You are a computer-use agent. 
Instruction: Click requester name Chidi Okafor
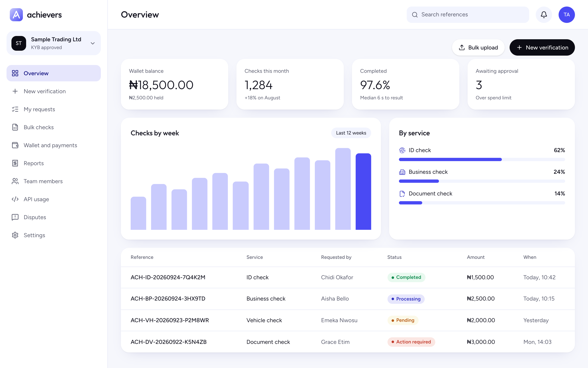pyautogui.click(x=337, y=277)
